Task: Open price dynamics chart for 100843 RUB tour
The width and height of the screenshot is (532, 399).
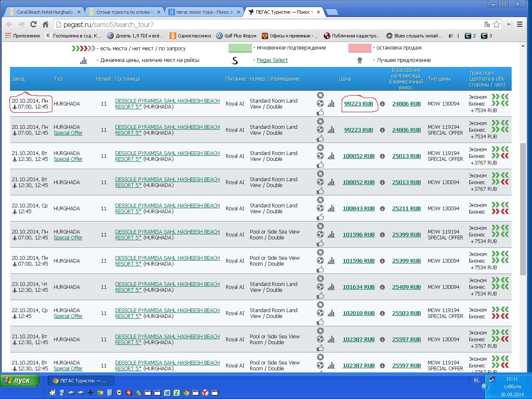Action: coord(331,208)
